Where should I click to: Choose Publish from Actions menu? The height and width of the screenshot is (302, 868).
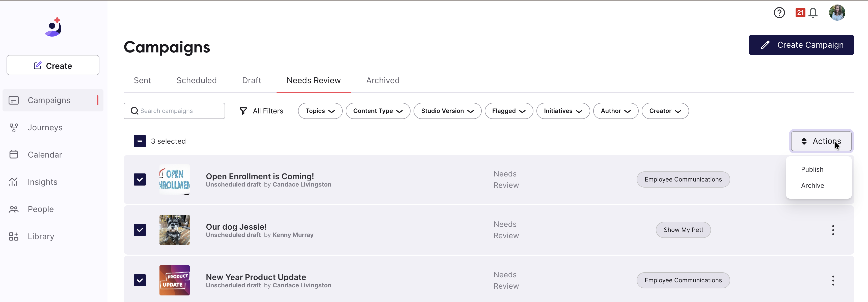tap(812, 169)
